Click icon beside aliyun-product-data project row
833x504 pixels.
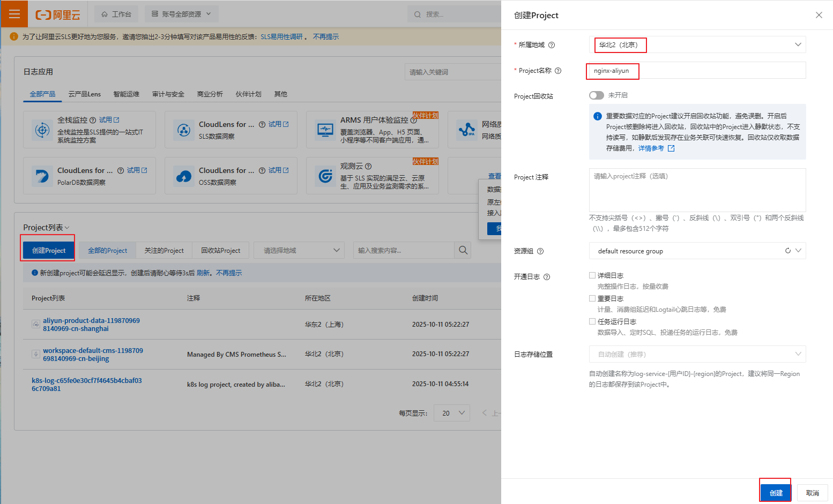(x=35, y=324)
